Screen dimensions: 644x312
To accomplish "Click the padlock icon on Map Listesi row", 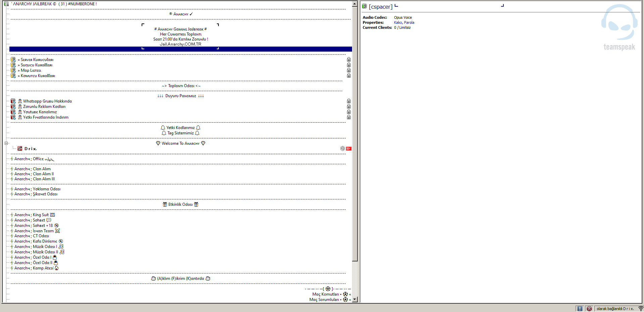I will point(349,70).
